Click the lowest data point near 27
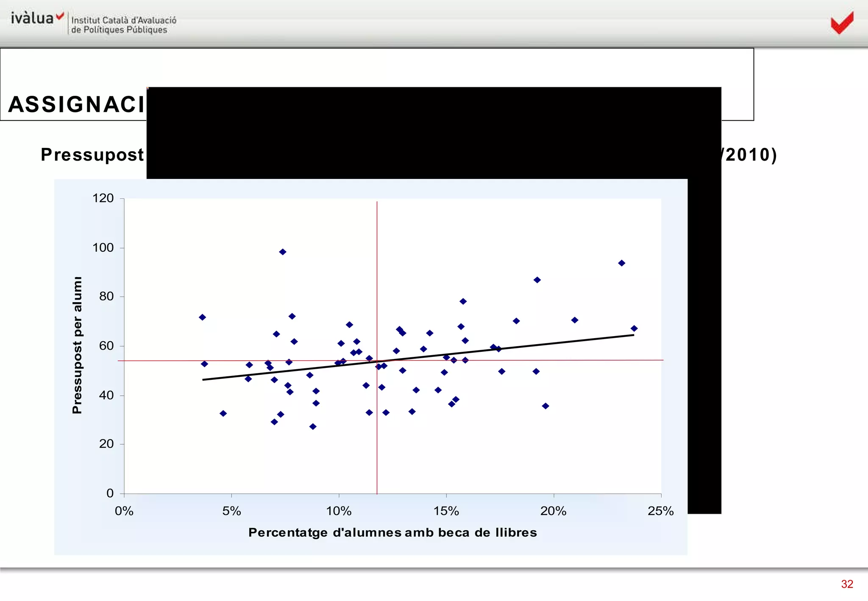Screen dimensions: 868x601 tap(313, 426)
